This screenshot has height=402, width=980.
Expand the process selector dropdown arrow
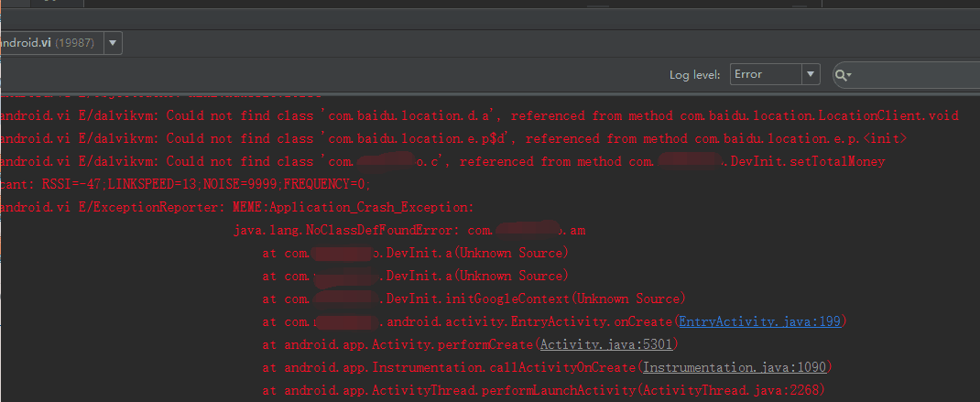(x=113, y=43)
